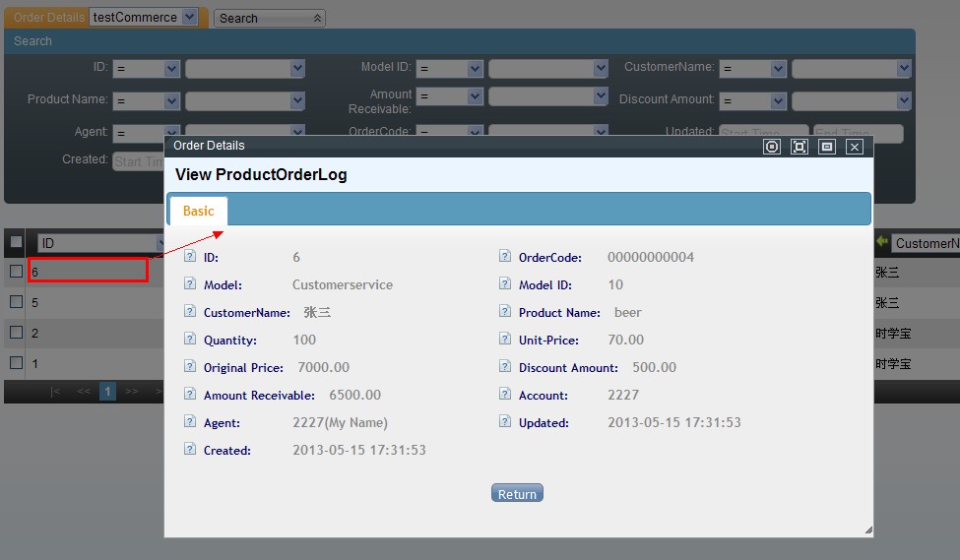The image size is (960, 560).
Task: Click the fullscreen icon in the dialog title bar
Action: pos(800,147)
